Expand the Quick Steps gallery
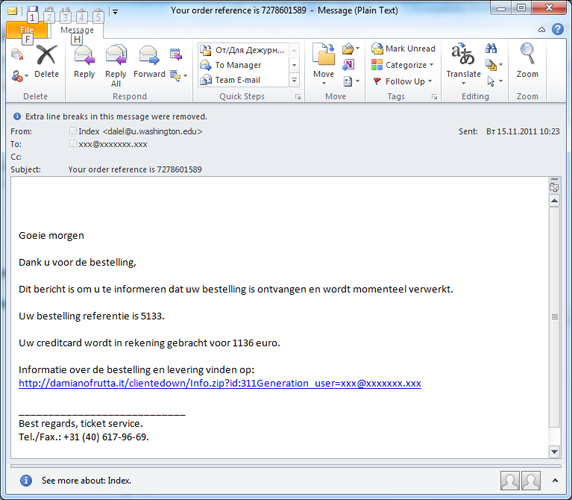 (x=294, y=80)
